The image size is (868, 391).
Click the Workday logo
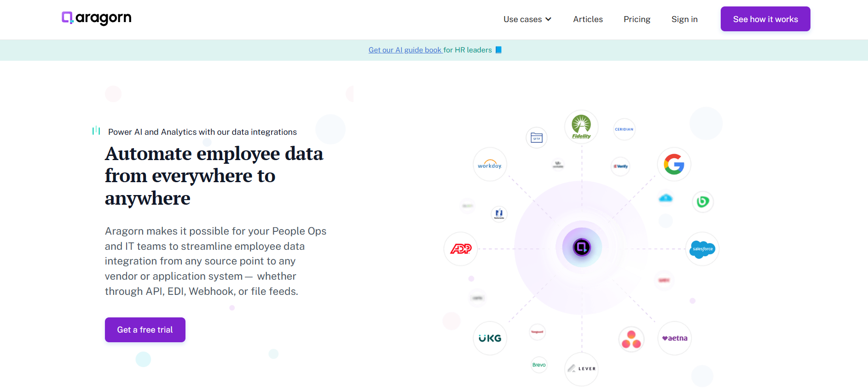coord(490,164)
